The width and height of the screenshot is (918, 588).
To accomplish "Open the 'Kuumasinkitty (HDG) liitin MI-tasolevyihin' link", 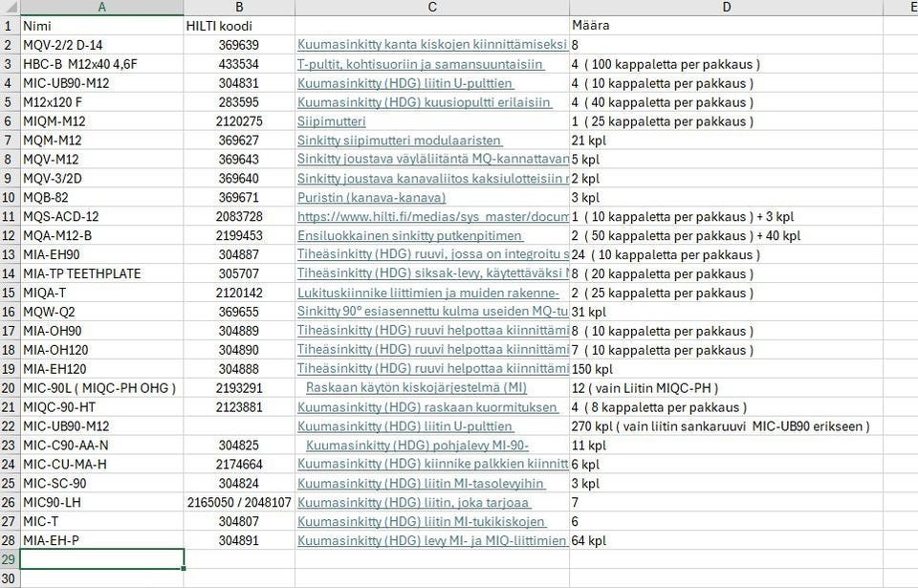I will [x=421, y=483].
